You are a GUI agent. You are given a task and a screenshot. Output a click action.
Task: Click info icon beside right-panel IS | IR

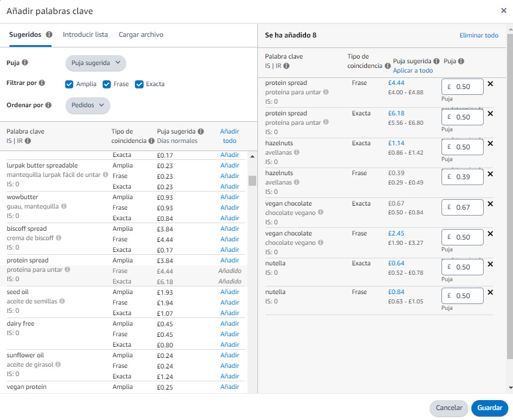(286, 66)
